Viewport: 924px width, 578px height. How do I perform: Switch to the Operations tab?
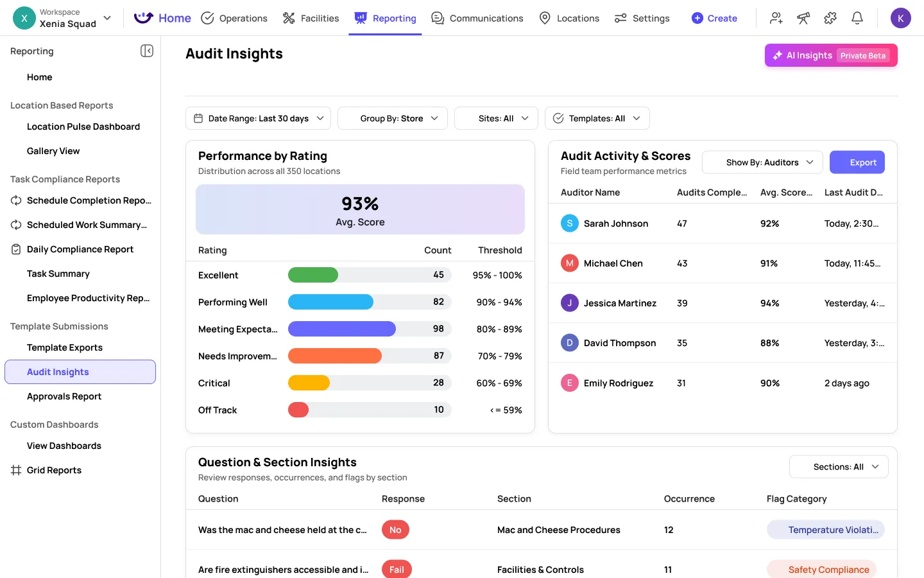(x=234, y=18)
